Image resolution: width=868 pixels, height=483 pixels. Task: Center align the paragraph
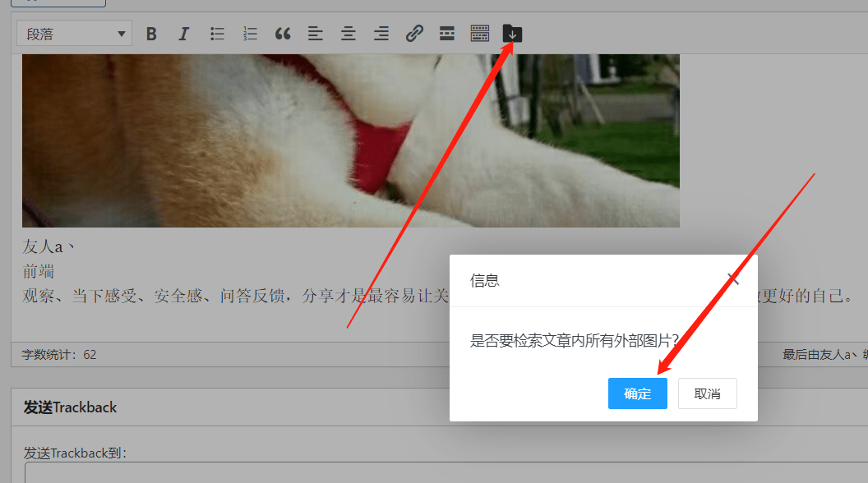click(348, 33)
